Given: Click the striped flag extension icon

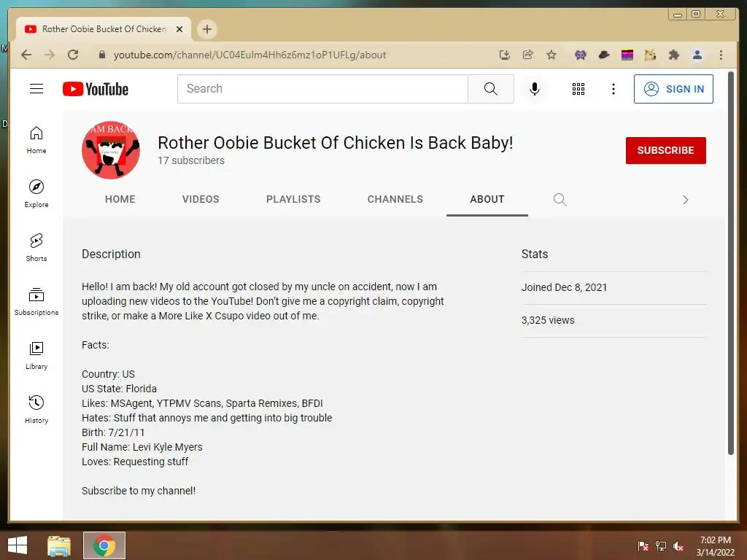Looking at the screenshot, I should click(627, 55).
